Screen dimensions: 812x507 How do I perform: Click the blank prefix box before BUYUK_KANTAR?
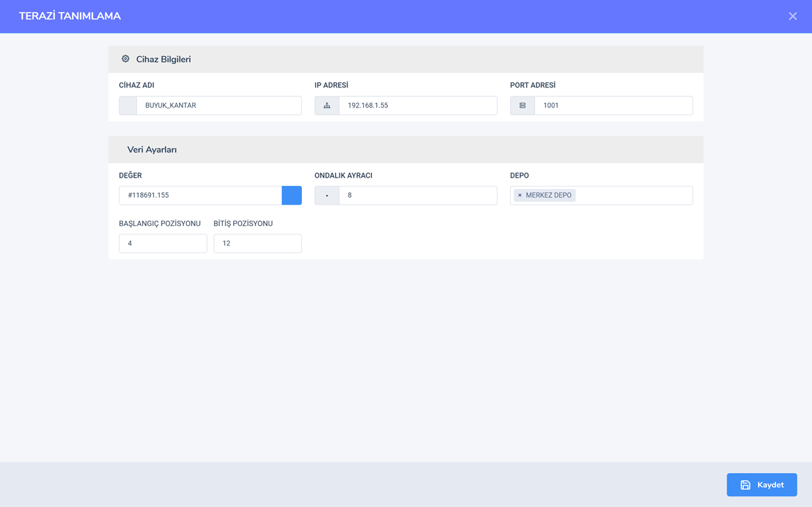128,105
